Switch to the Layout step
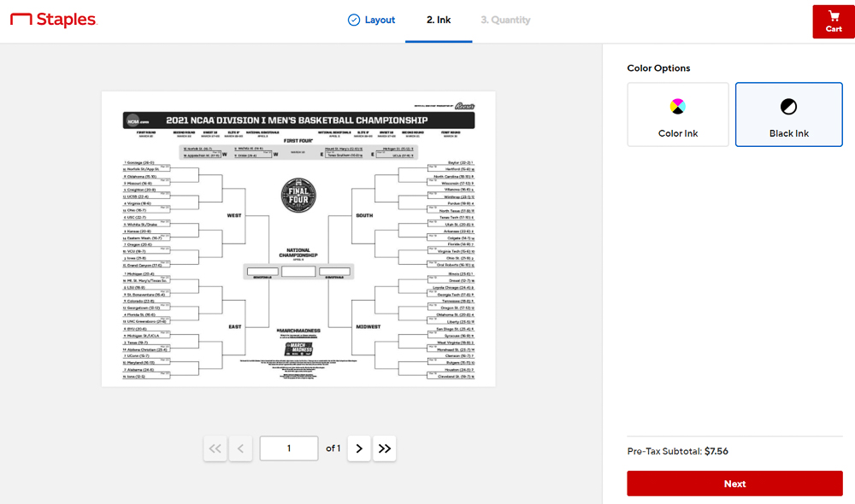The height and width of the screenshot is (504, 855). pos(371,21)
